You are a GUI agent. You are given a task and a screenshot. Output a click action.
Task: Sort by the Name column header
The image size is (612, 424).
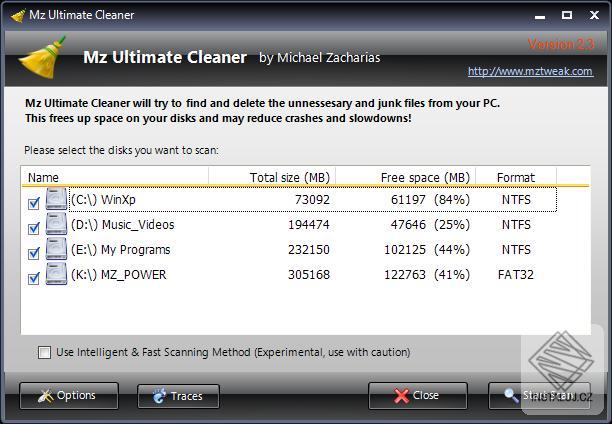coord(115,177)
